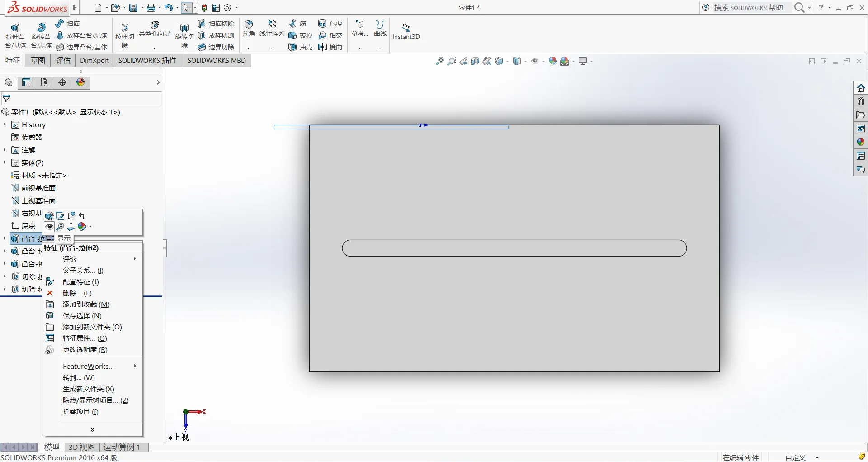This screenshot has width=868, height=462.
Task: Choose 更改透明度 (Change Transparency) from the menu
Action: pos(93,350)
